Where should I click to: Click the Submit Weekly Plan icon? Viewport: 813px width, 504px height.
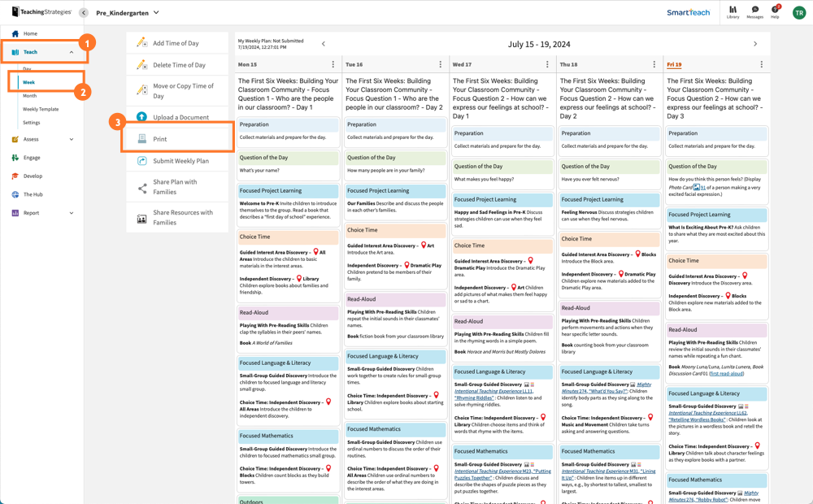[142, 161]
